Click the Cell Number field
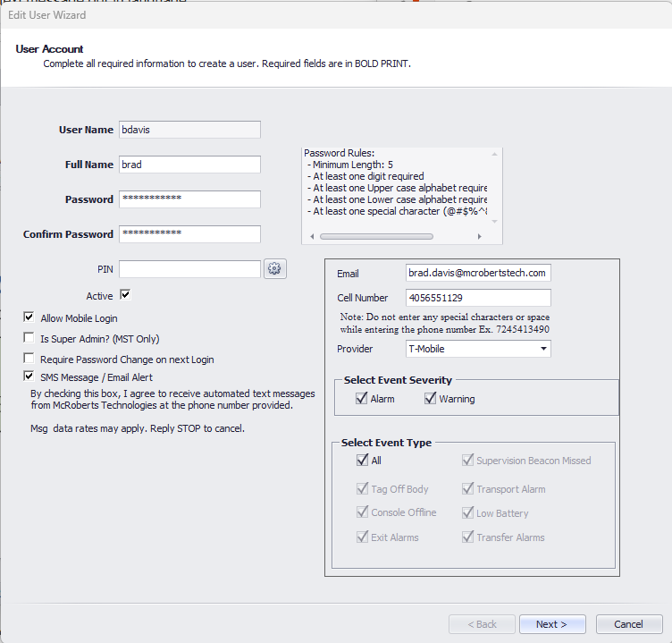Viewport: 672px width, 643px height. pyautogui.click(x=477, y=297)
